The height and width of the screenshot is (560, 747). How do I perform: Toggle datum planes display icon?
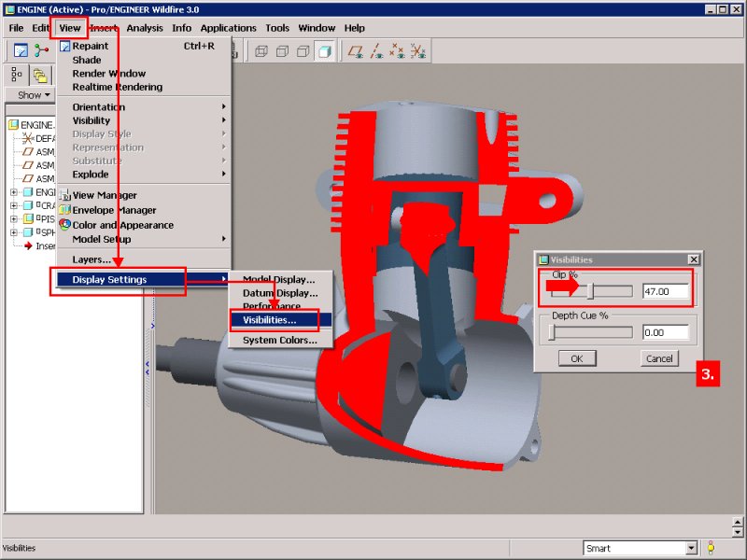coord(356,51)
